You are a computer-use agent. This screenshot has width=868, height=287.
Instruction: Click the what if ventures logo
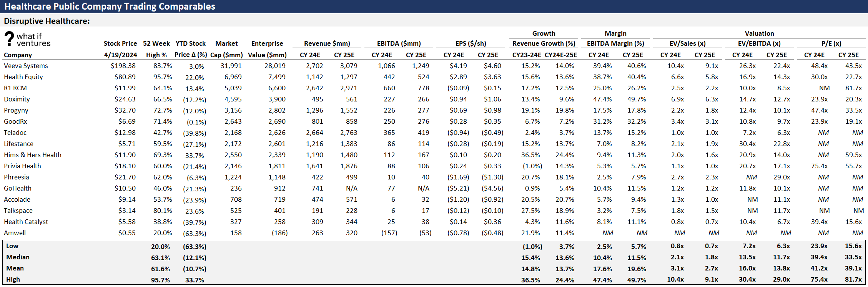tap(28, 40)
